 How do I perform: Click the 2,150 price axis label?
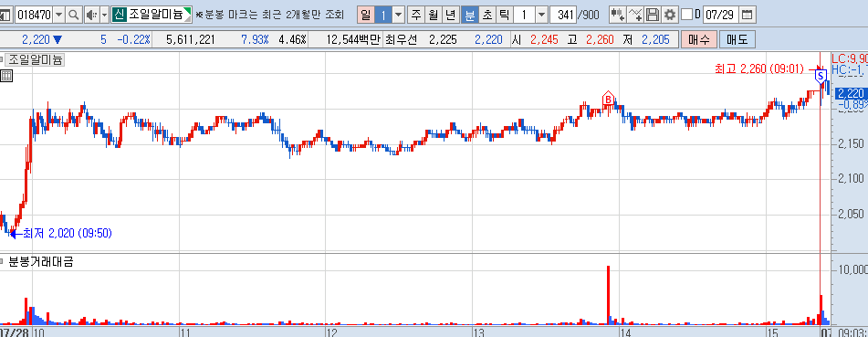point(851,144)
